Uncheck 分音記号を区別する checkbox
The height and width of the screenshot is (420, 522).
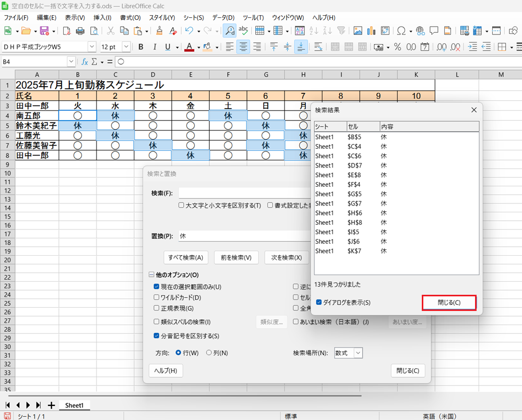pos(157,336)
